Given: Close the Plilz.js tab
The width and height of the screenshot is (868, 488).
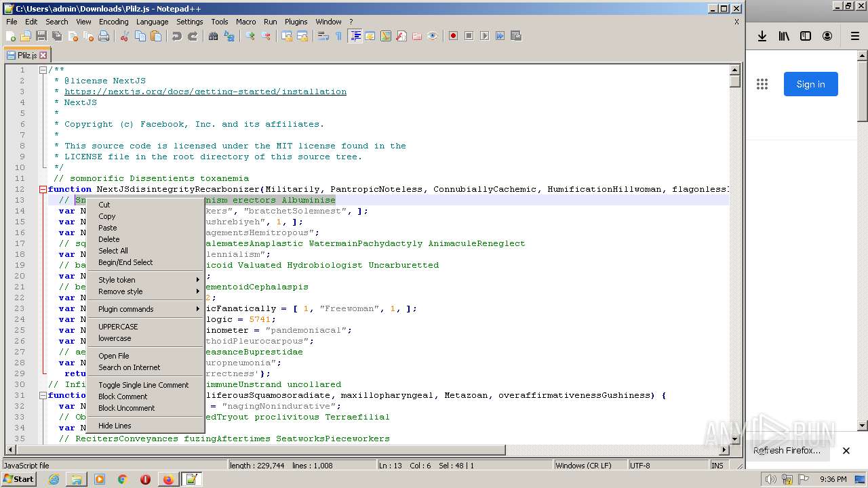Looking at the screenshot, I should pos(43,56).
